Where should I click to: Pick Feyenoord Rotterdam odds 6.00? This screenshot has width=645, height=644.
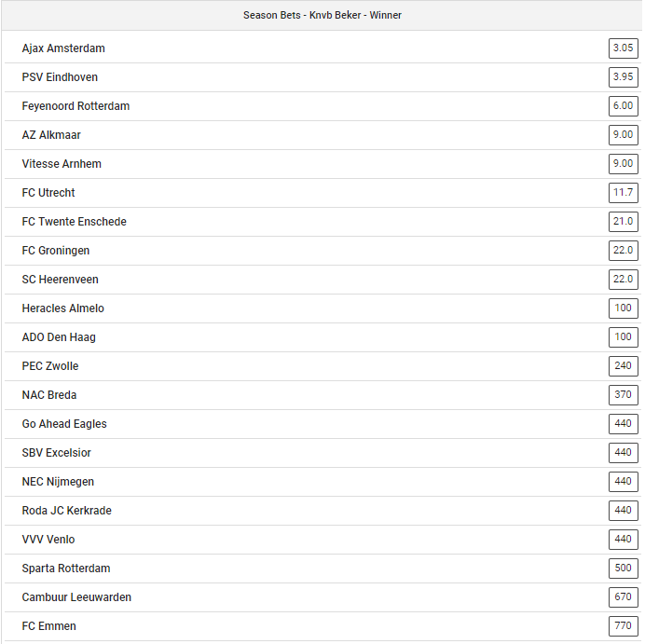pos(623,106)
